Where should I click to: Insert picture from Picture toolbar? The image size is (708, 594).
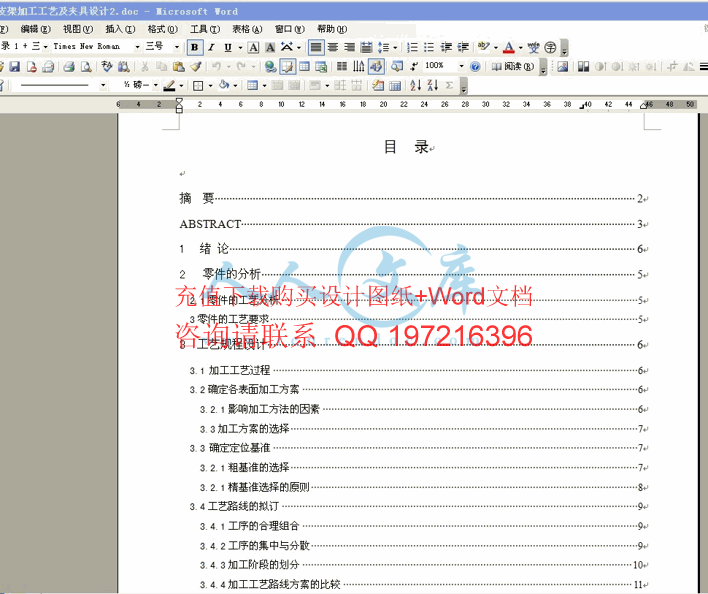point(563,67)
